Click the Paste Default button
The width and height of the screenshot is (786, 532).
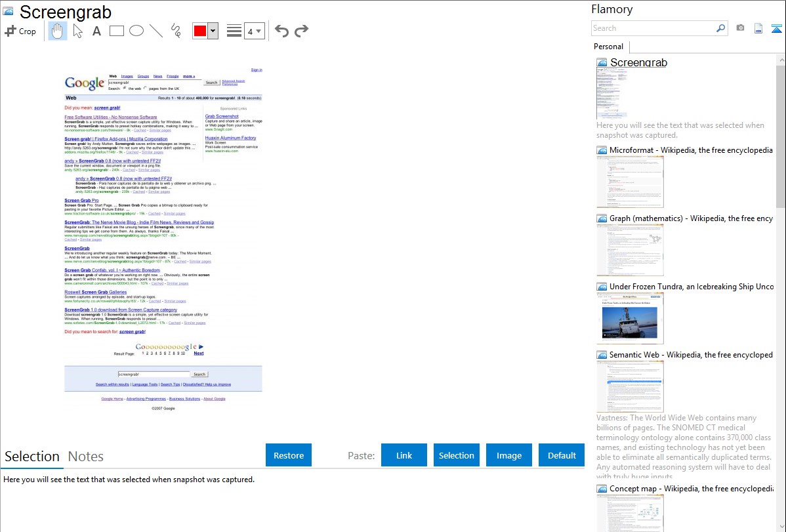[562, 455]
